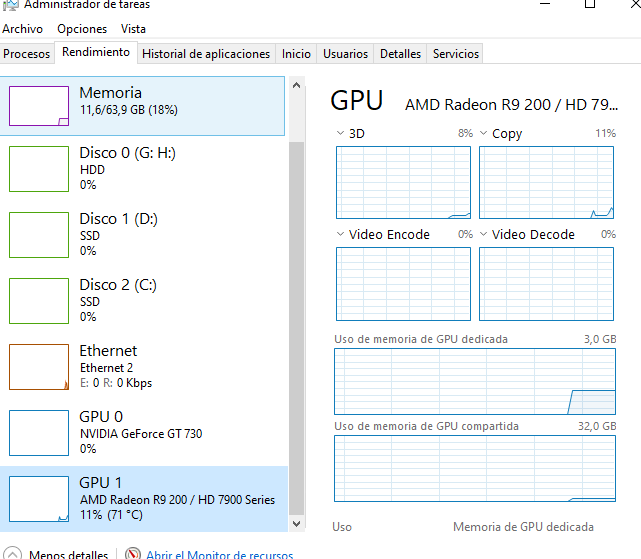
Task: Open the Video Encode engine dropdown
Action: point(340,234)
